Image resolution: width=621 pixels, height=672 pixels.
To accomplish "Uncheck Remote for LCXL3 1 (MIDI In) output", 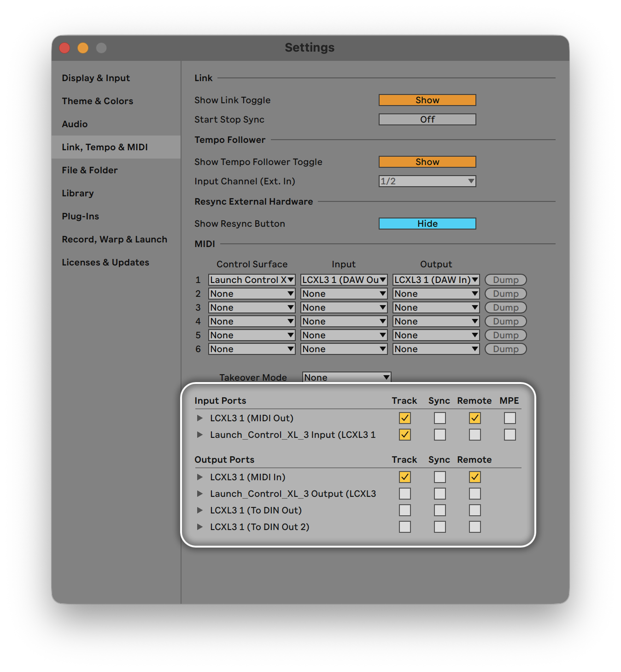I will tap(475, 477).
